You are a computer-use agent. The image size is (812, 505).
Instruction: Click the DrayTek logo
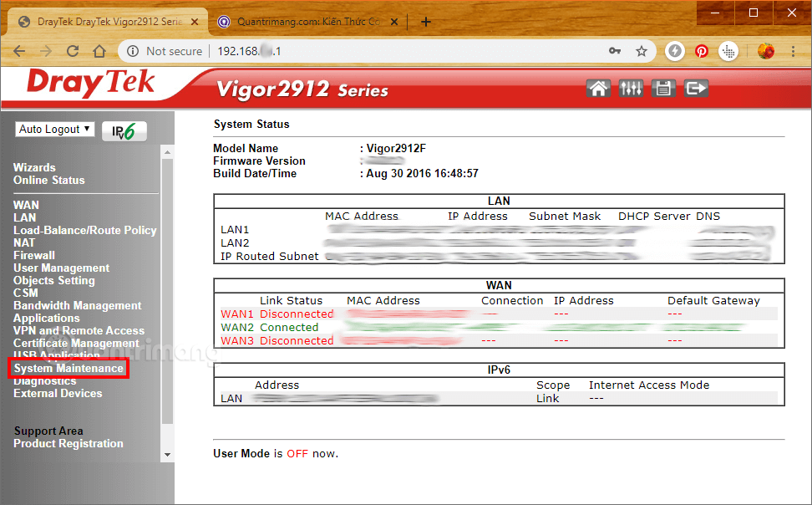[x=90, y=83]
